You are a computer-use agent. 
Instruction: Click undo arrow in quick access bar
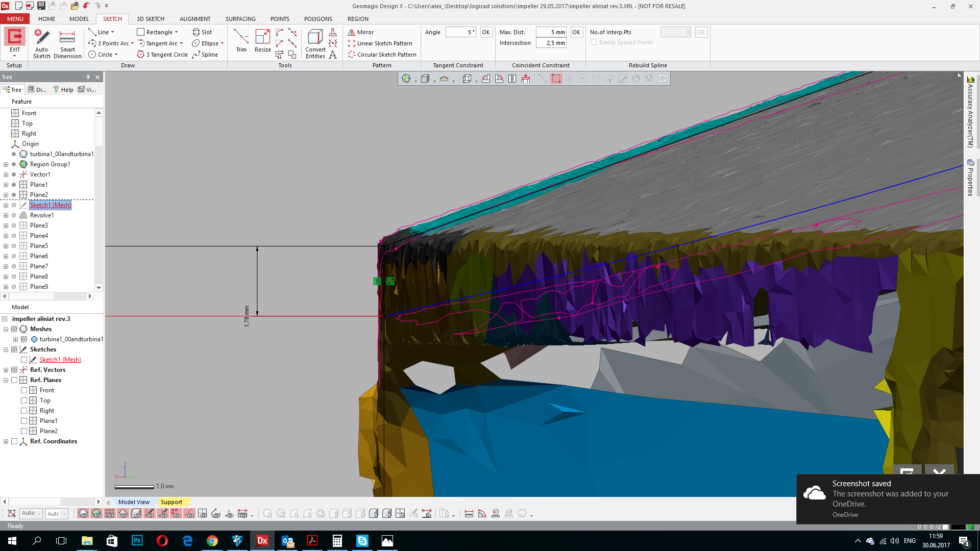click(86, 6)
